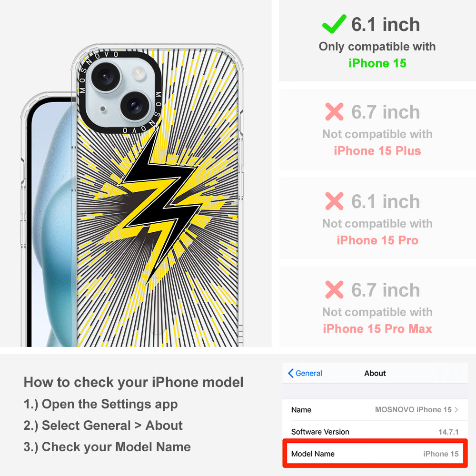Select the highlighted Model Name row

375,454
